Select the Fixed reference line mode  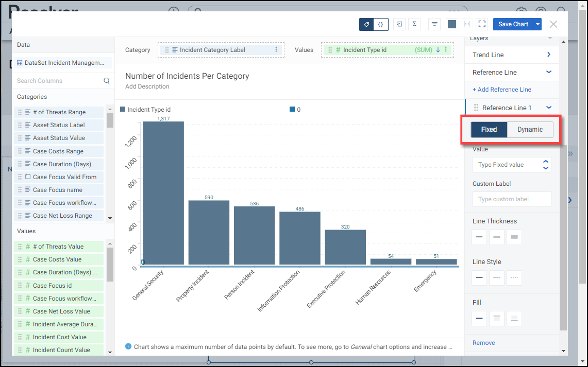click(x=489, y=130)
